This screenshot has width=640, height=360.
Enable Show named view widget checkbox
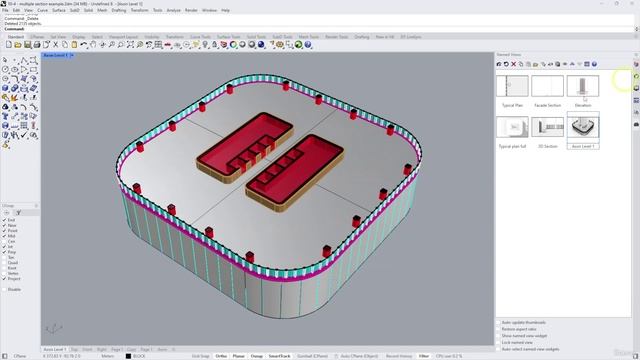point(498,336)
